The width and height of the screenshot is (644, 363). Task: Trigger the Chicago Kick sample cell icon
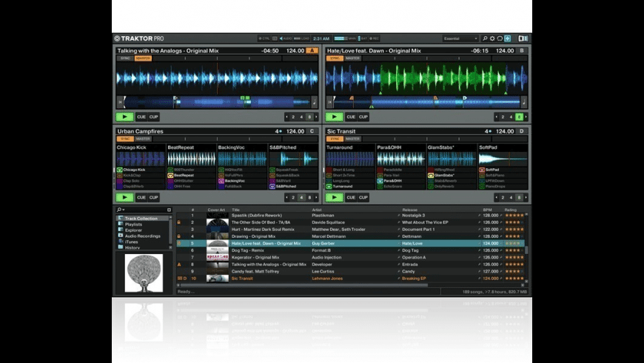pyautogui.click(x=119, y=170)
